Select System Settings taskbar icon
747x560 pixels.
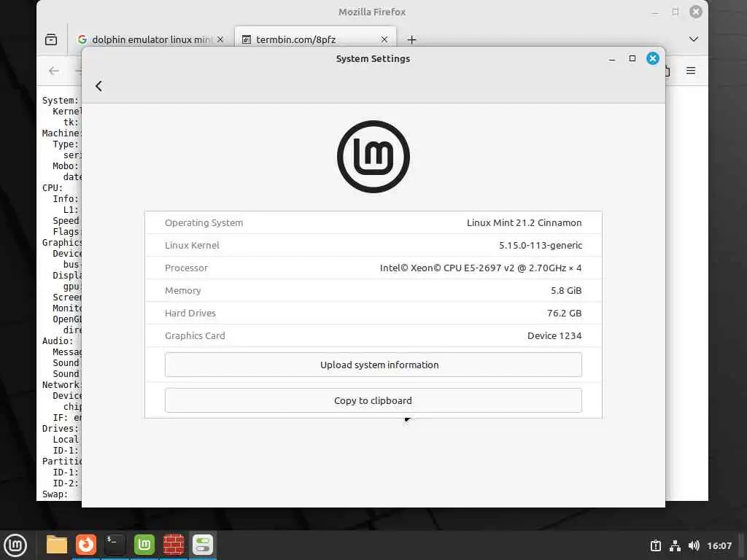coord(203,545)
